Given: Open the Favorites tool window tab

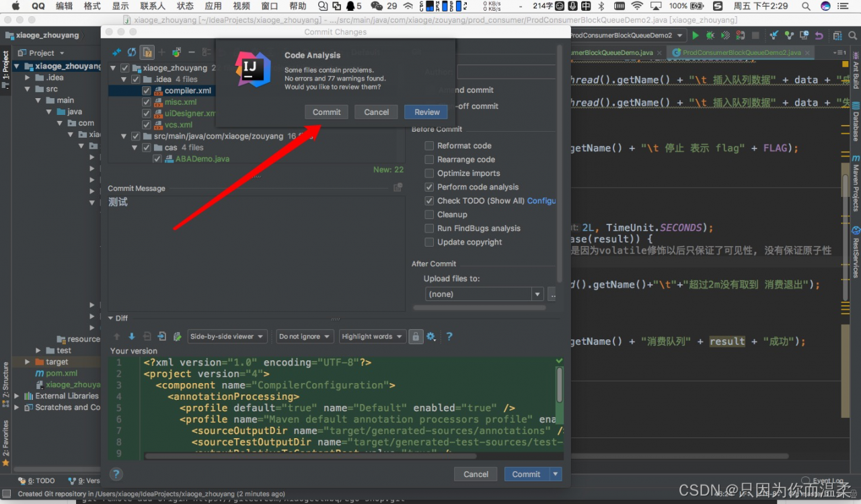Looking at the screenshot, I should point(5,442).
